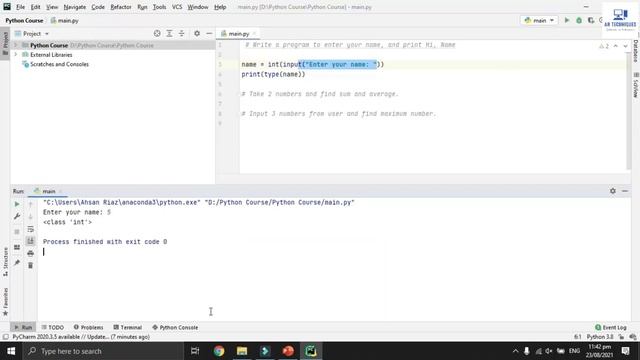Clear all console output trash icon
Image resolution: width=640 pixels, height=360 pixels.
click(x=31, y=265)
